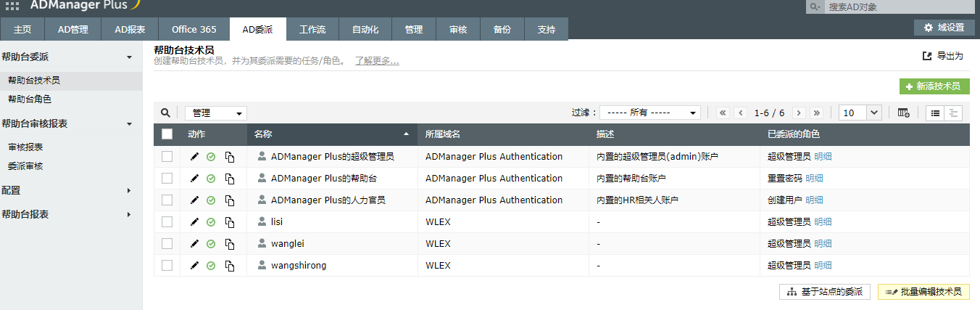Open 明细 link in the wangshirong row
This screenshot has height=310, width=980.
pos(823,265)
